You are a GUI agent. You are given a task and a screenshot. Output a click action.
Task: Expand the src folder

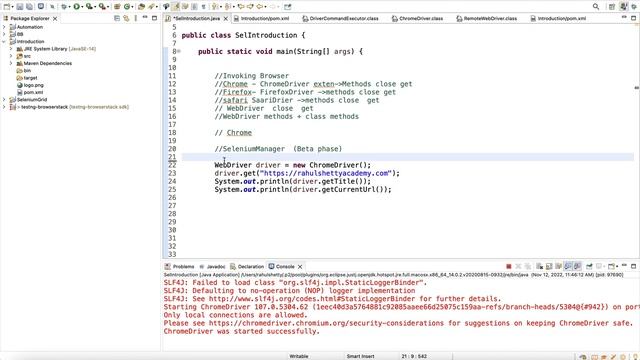pos(11,56)
